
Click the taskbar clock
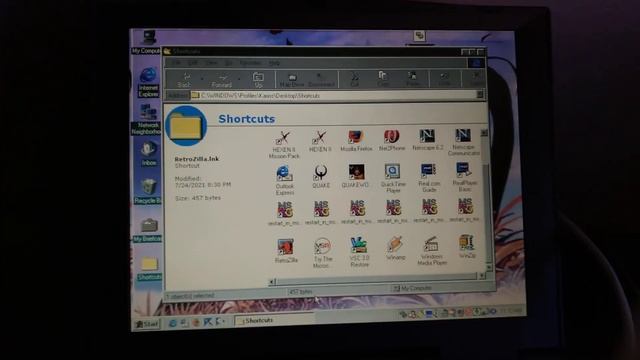(x=510, y=311)
